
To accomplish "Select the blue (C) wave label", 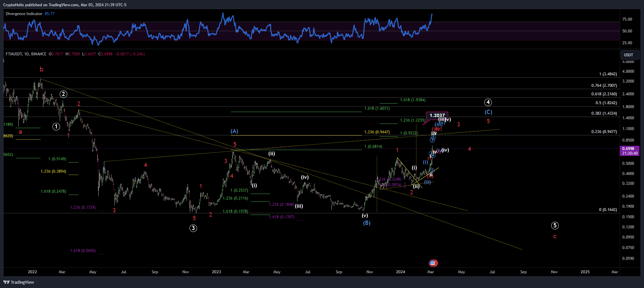I will [488, 112].
